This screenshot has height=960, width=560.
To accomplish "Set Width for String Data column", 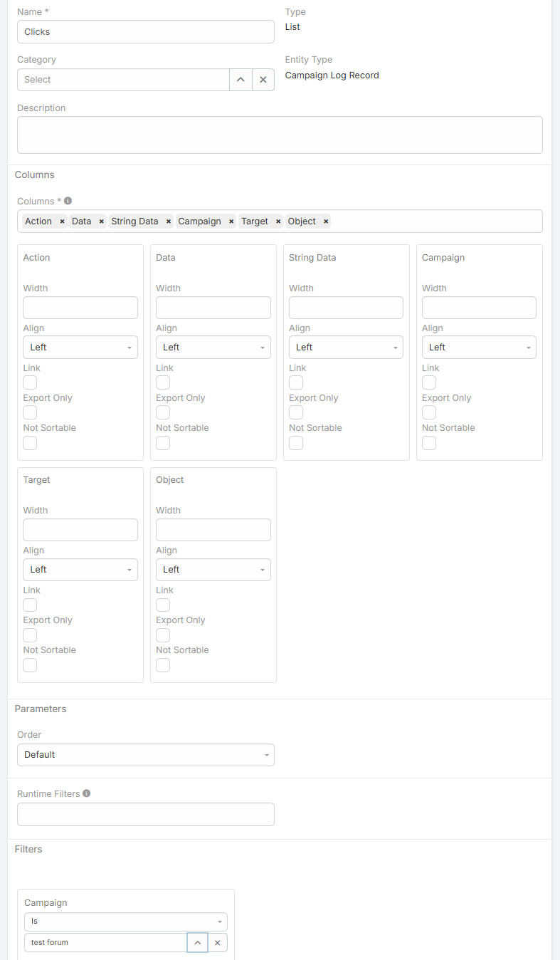I will tap(346, 308).
